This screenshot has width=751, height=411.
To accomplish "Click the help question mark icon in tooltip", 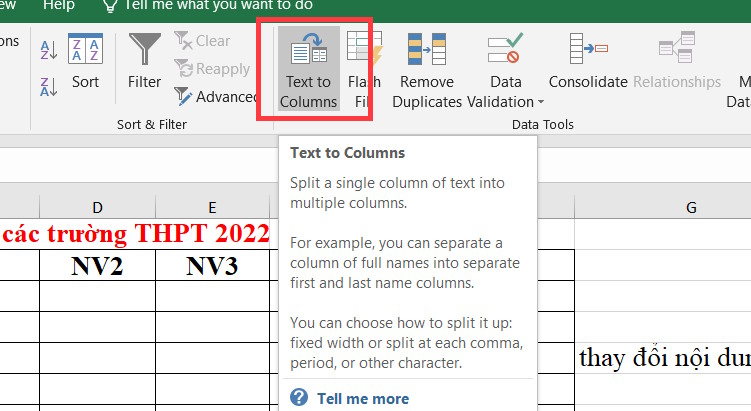I will (299, 398).
